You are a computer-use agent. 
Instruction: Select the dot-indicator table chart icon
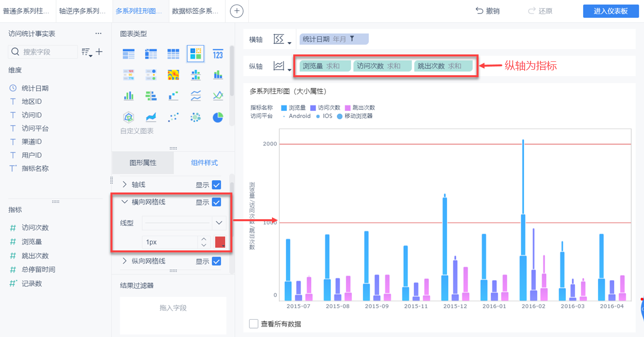[151, 75]
